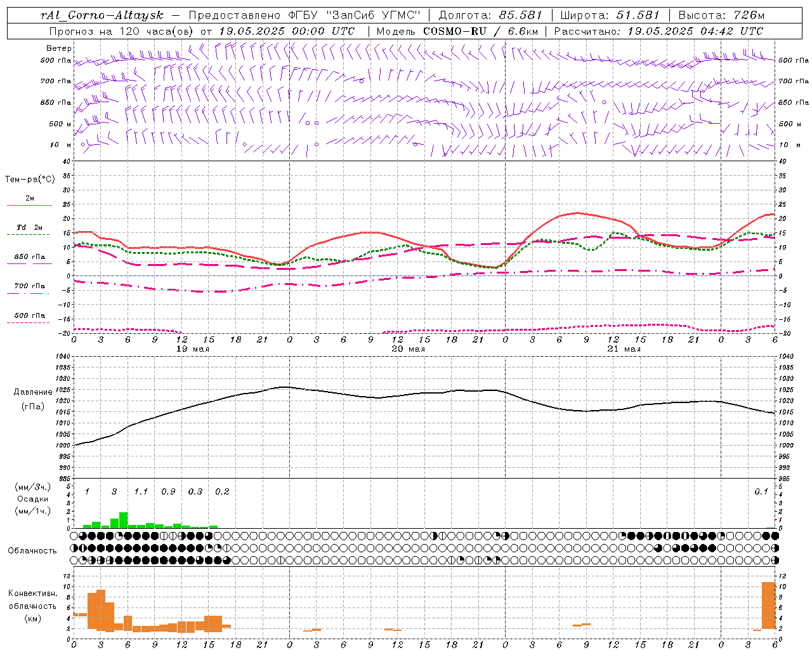Click the Ветер panel label

59,48
